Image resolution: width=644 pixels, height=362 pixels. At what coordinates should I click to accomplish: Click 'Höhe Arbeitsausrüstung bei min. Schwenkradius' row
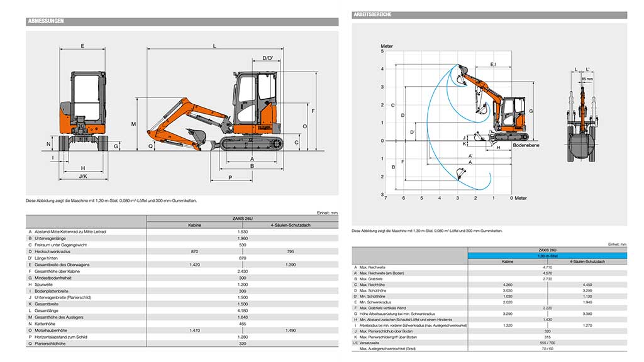point(489,314)
